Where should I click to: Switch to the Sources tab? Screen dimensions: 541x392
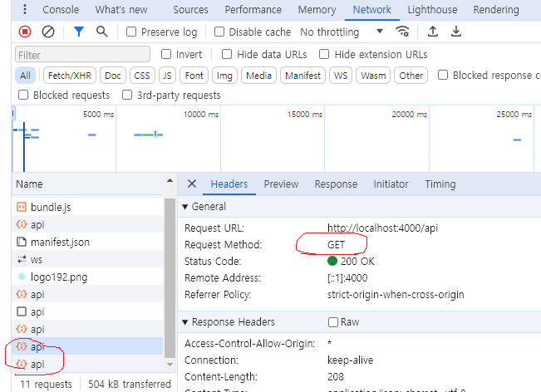click(190, 10)
